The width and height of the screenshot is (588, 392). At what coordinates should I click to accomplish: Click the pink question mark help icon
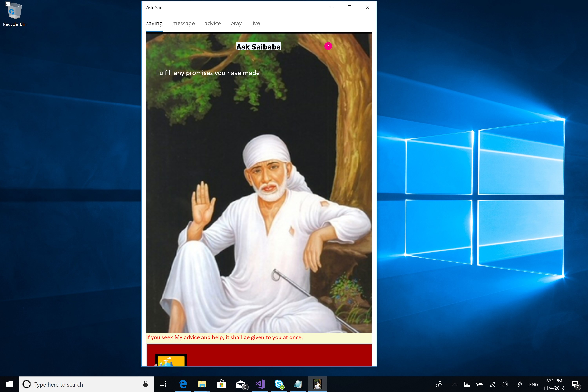coord(328,46)
